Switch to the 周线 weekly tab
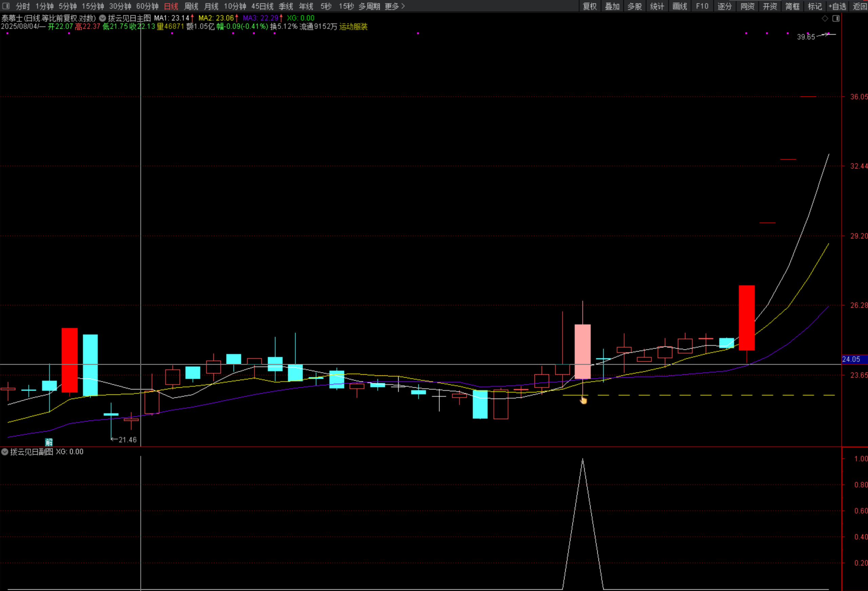The width and height of the screenshot is (868, 591). [x=191, y=6]
